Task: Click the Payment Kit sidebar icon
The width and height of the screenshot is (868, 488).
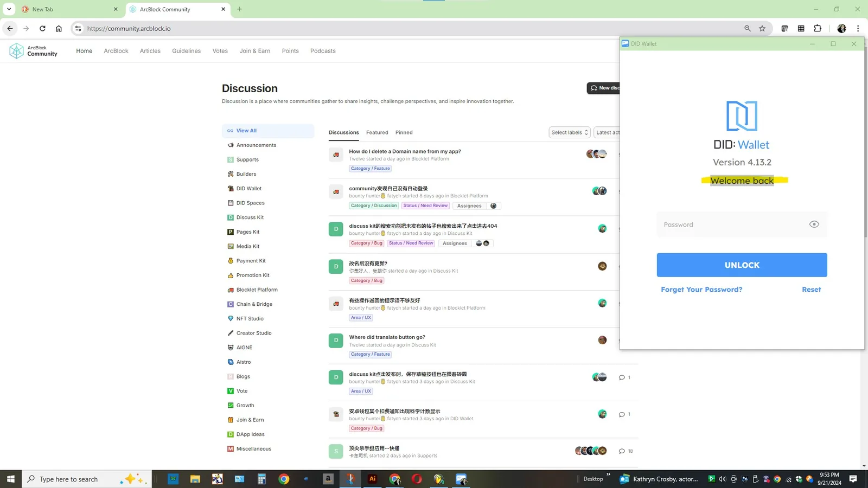Action: (231, 261)
